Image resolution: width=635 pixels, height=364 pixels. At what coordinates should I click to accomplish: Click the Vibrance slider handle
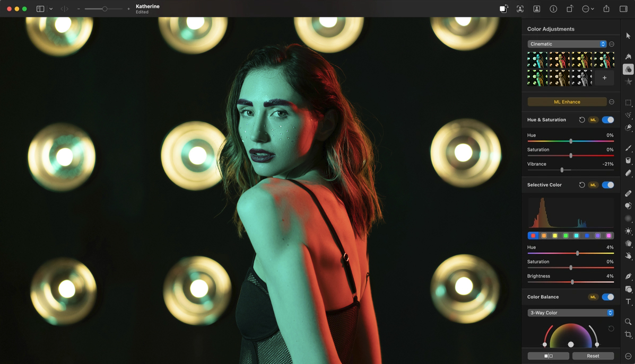(x=562, y=170)
